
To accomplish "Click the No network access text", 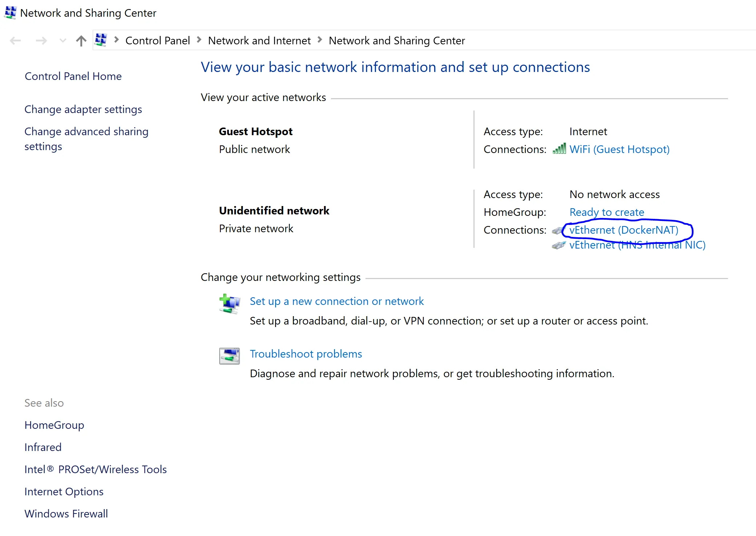I will 615,194.
